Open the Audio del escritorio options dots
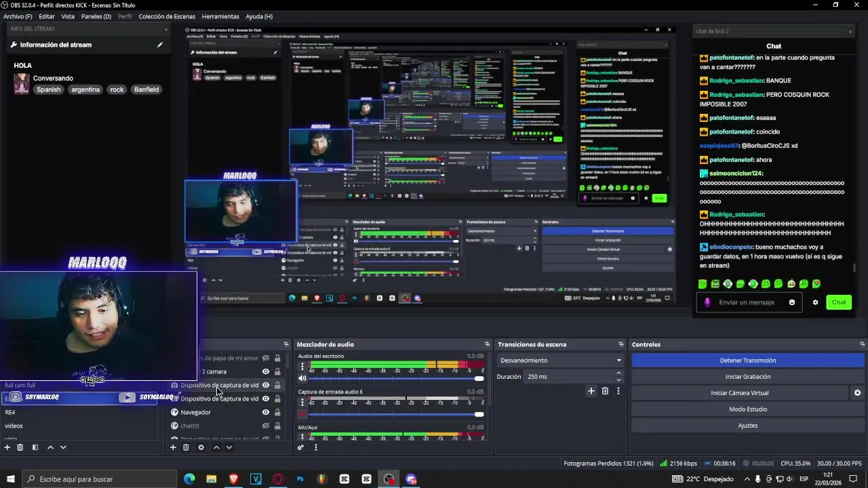Image resolution: width=868 pixels, height=488 pixels. coord(303,366)
